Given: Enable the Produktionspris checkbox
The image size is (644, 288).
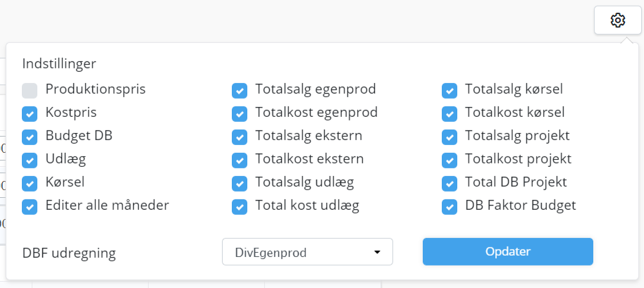Looking at the screenshot, I should (30, 91).
